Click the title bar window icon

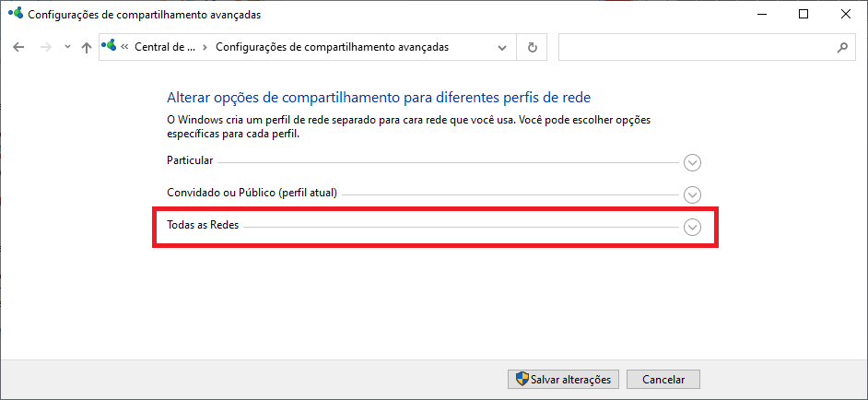(14, 14)
